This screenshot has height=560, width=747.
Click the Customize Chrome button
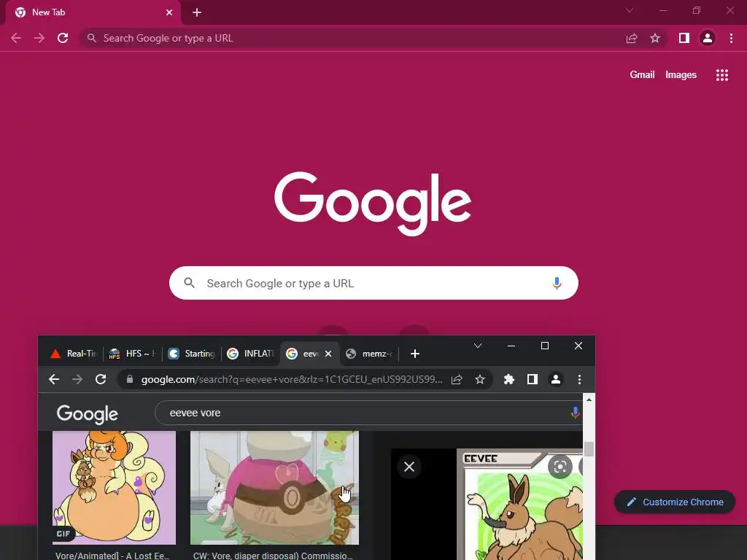point(675,502)
